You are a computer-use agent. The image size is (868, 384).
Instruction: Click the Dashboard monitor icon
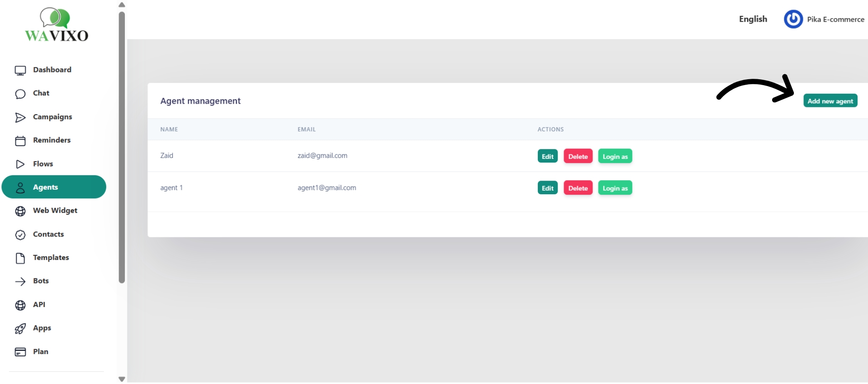(x=20, y=70)
